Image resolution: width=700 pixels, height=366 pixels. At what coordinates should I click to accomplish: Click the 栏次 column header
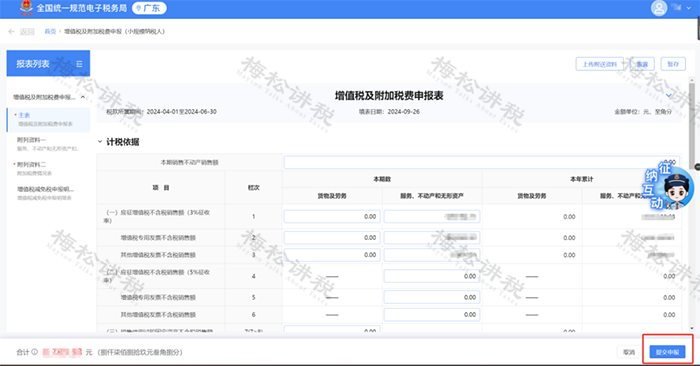254,188
